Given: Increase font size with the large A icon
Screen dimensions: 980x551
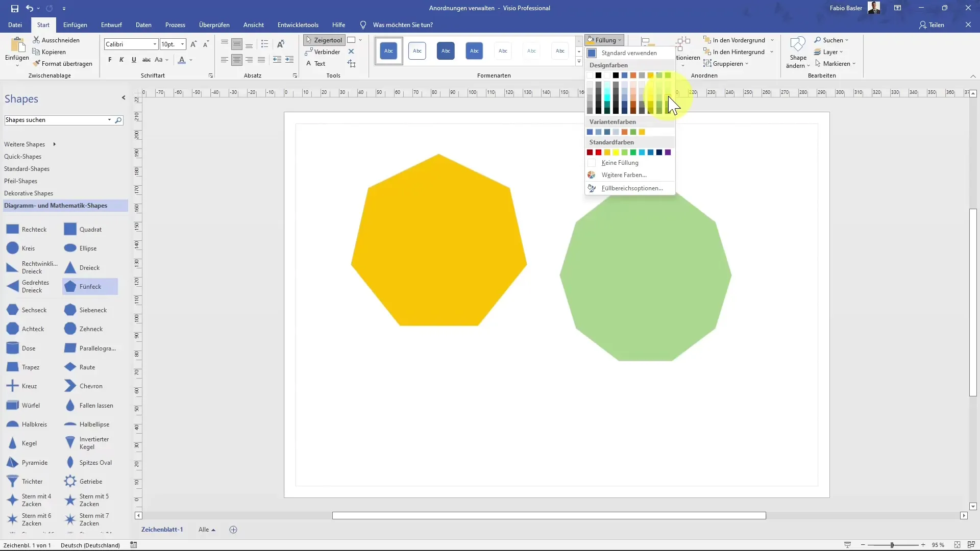Looking at the screenshot, I should click(193, 44).
